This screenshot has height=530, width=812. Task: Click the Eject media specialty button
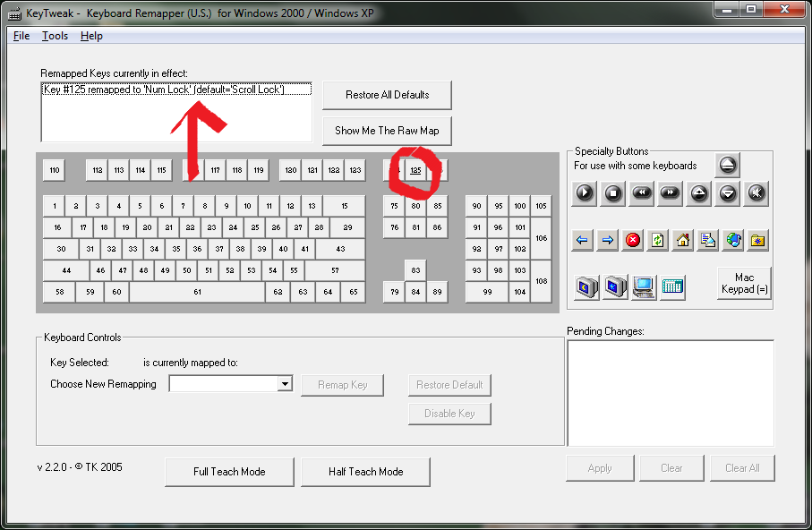pos(728,165)
